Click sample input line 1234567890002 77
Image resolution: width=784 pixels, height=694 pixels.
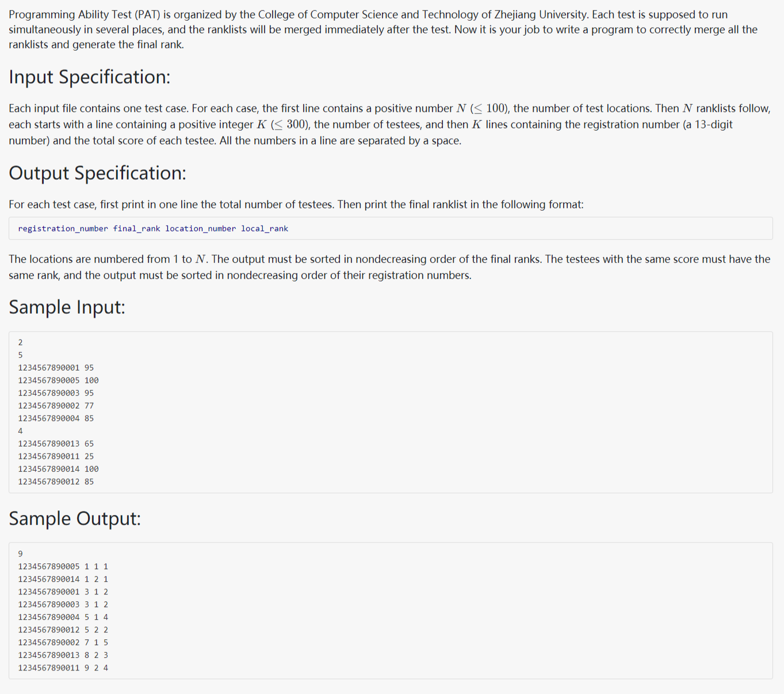[56, 406]
